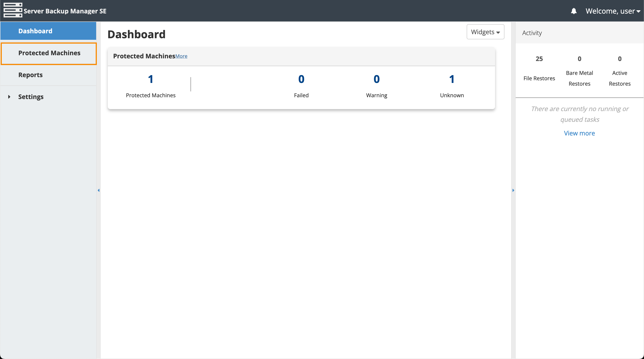
Task: Click the View more link in Activity
Action: 579,133
